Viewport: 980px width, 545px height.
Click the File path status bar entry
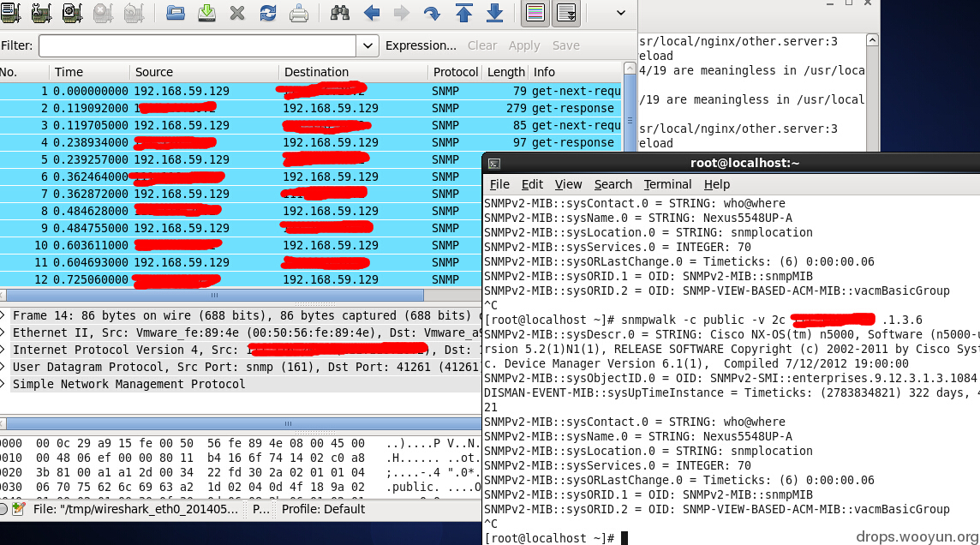[135, 509]
